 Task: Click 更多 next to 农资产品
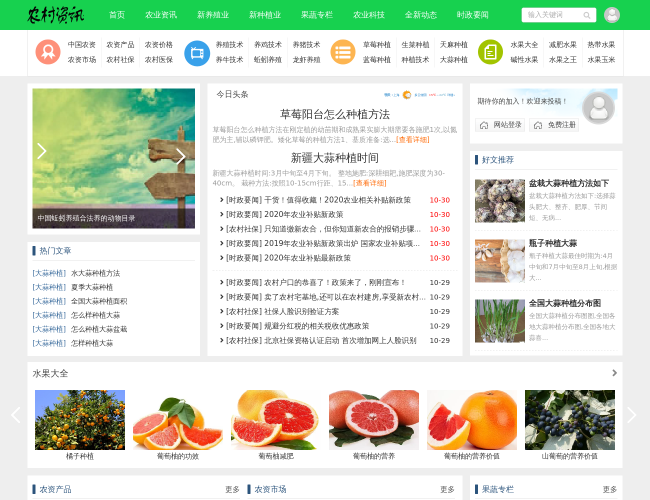pos(233,489)
